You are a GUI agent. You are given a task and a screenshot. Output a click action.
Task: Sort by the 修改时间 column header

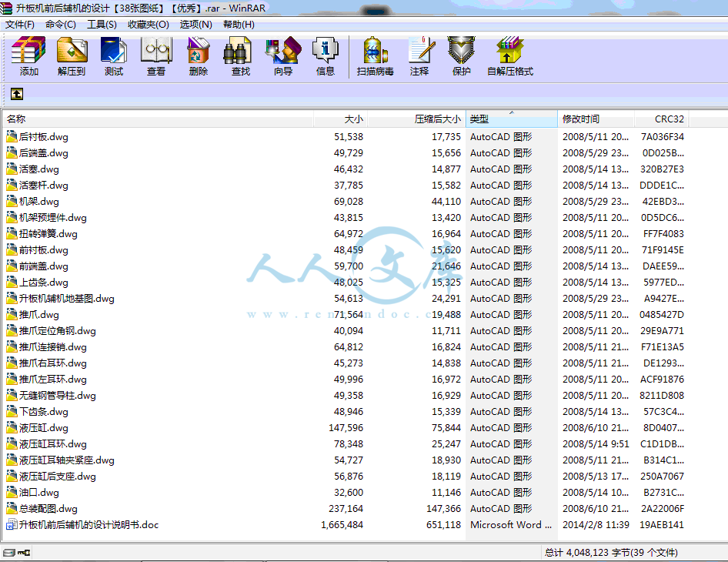[596, 119]
